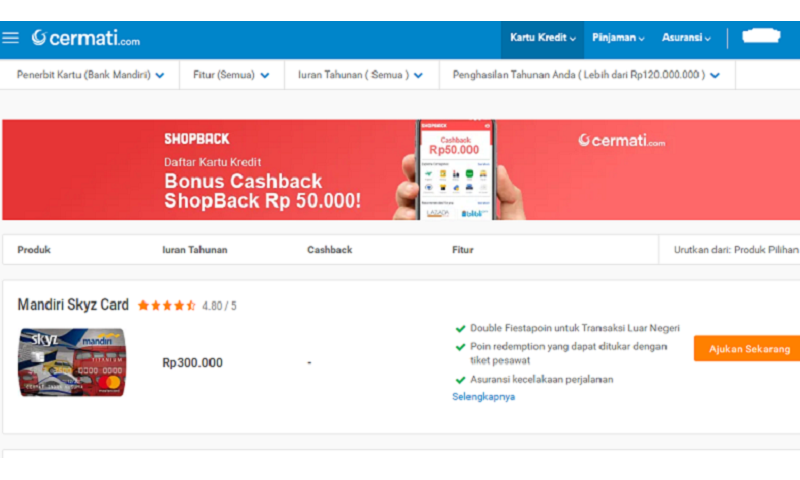Click the ShopBack logo in banner
Viewport: 800px width, 480px height.
[x=196, y=139]
